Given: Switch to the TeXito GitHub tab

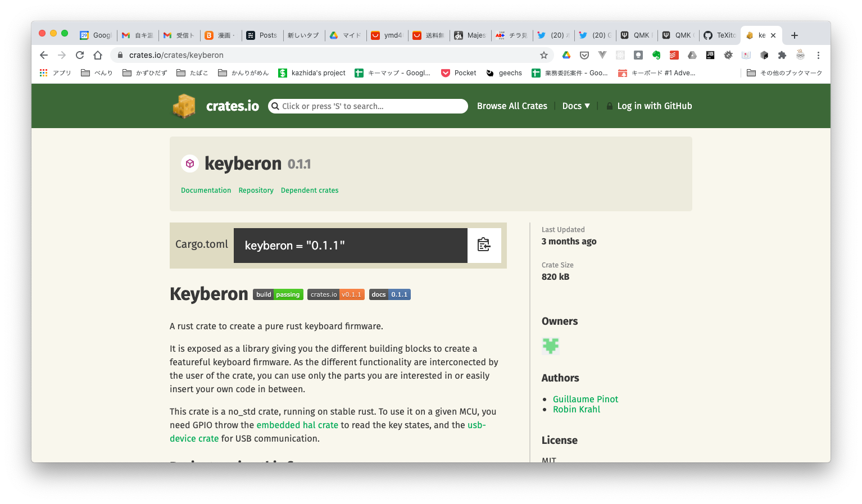Looking at the screenshot, I should coord(720,35).
